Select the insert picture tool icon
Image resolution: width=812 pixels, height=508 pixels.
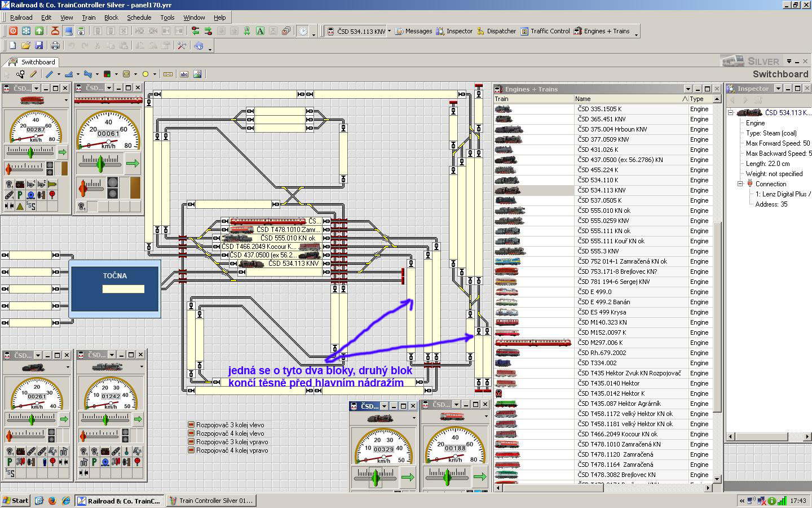coord(197,74)
